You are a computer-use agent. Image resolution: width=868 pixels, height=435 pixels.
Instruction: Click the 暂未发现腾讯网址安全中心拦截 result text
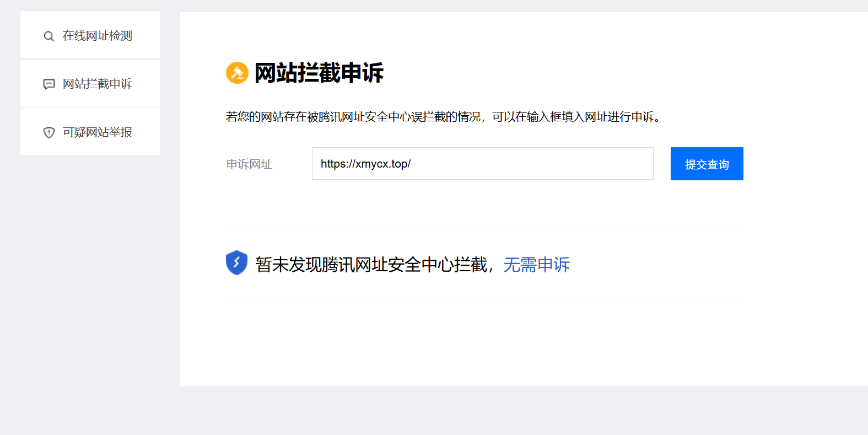point(371,265)
